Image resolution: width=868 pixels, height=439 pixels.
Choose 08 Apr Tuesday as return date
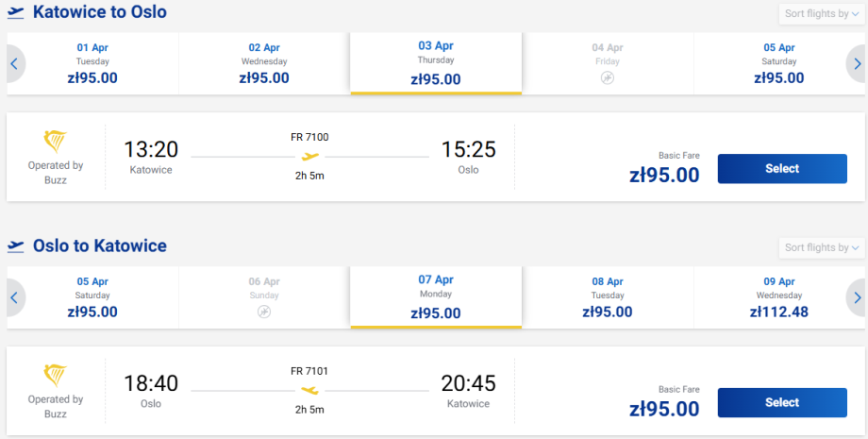pyautogui.click(x=608, y=297)
